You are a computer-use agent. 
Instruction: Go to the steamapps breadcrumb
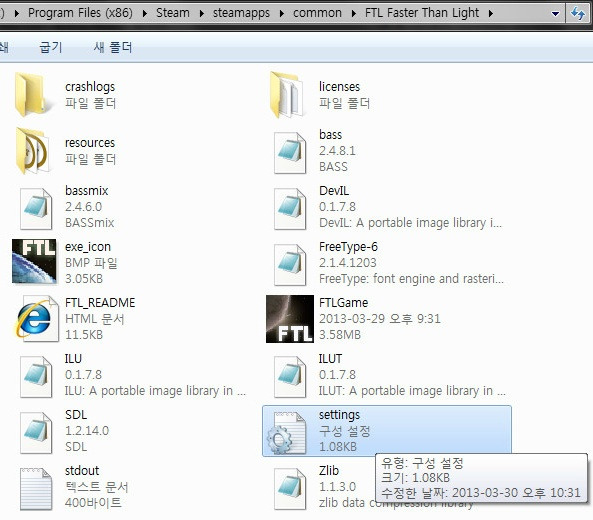coord(241,13)
